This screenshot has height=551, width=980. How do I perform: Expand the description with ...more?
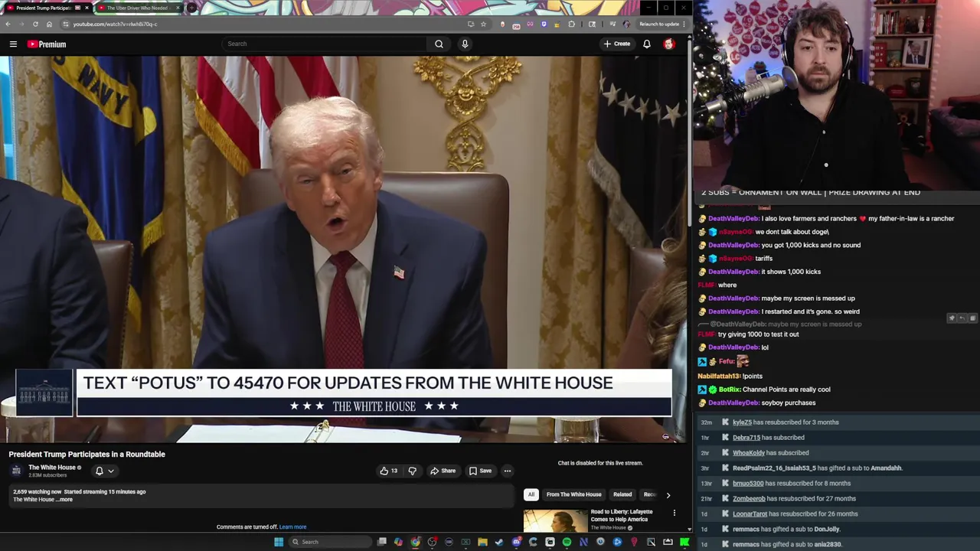click(65, 500)
